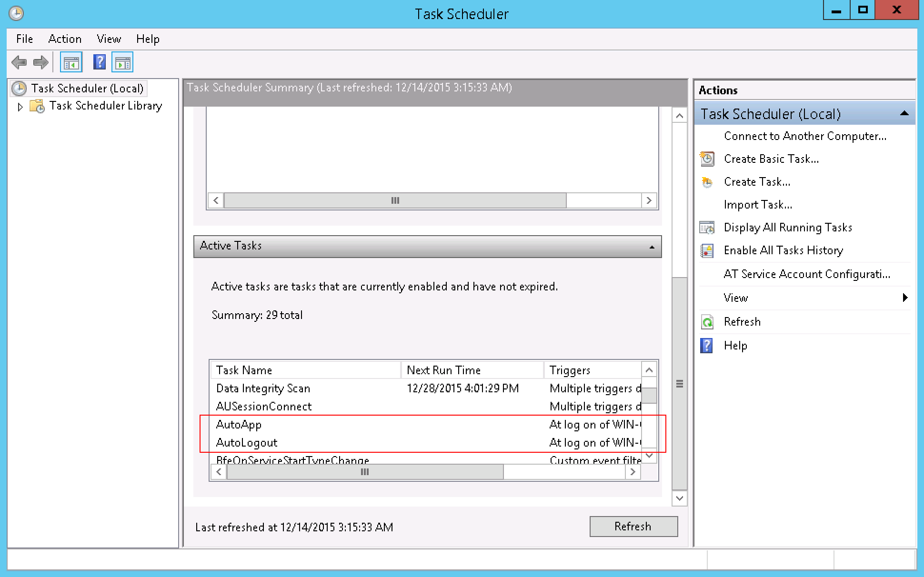Open the View submenu arrow
This screenshot has height=577, width=924.
click(904, 298)
